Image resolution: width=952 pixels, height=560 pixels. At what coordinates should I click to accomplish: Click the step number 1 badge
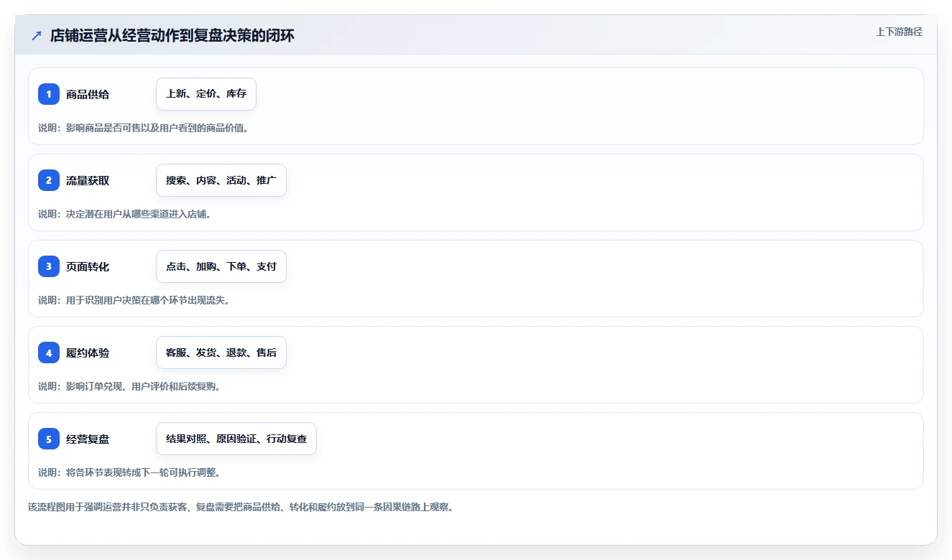tap(49, 94)
